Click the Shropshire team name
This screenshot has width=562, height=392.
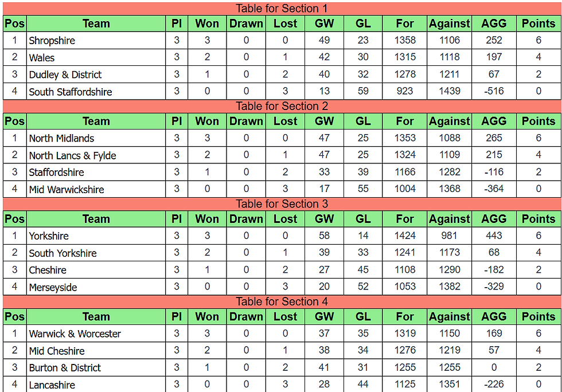[52, 41]
